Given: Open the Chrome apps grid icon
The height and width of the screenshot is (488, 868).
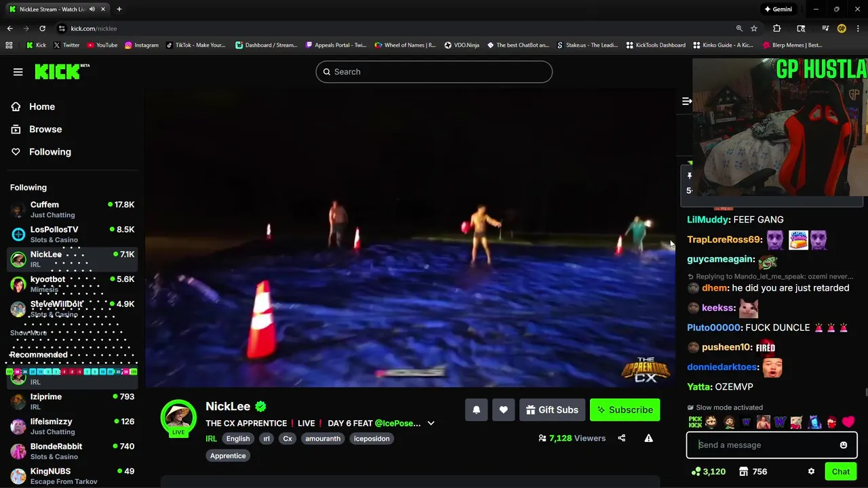Looking at the screenshot, I should click(9, 45).
